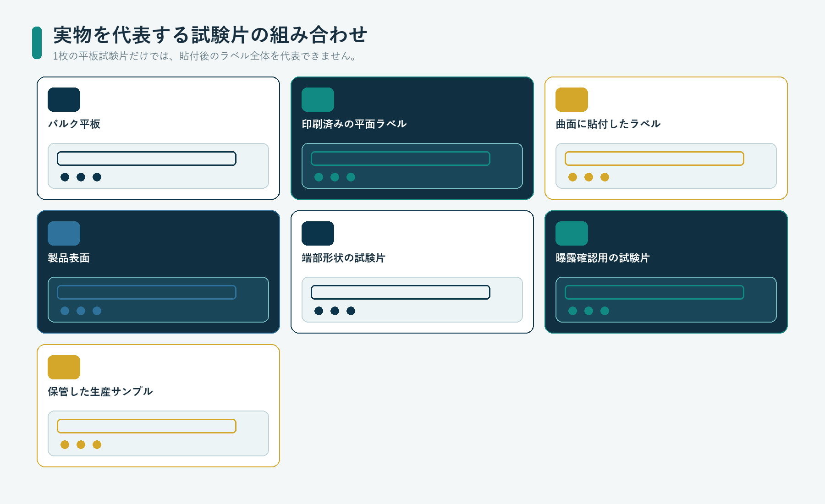The height and width of the screenshot is (504, 825).
Task: Click the teal icon on 曝露確認用の試験片 card
Action: pos(572,233)
